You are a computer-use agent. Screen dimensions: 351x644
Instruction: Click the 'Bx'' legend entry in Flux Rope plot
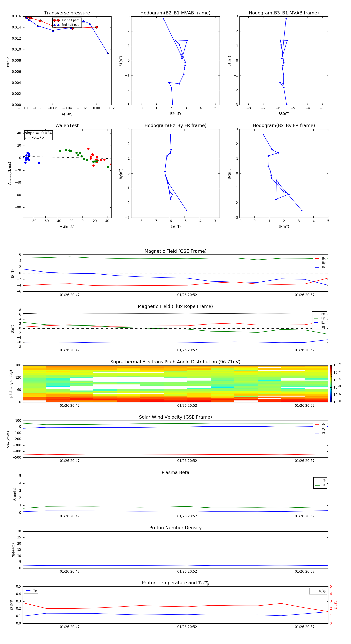click(x=320, y=314)
